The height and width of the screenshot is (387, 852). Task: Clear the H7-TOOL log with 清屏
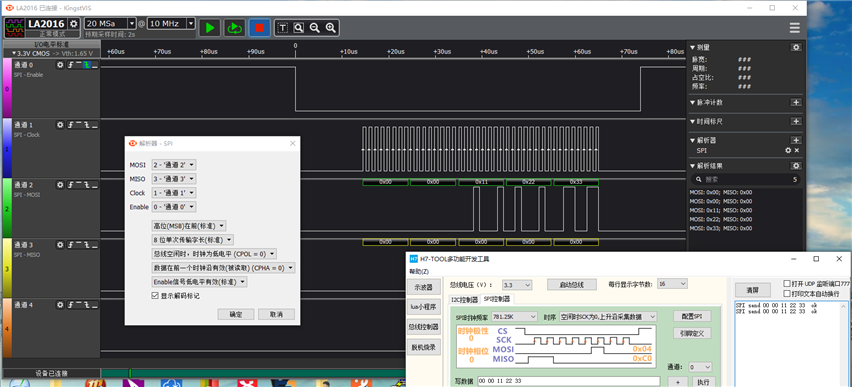[x=752, y=290]
